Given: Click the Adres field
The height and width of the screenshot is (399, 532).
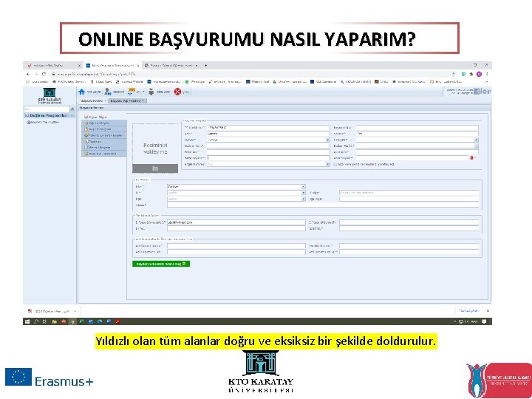Looking at the screenshot, I should point(323,205).
